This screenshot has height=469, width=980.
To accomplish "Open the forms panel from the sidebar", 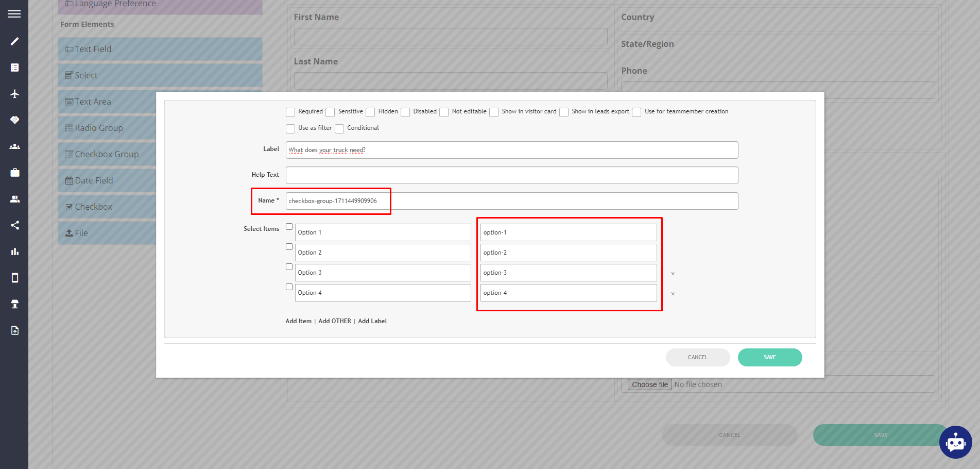I will coord(14,67).
